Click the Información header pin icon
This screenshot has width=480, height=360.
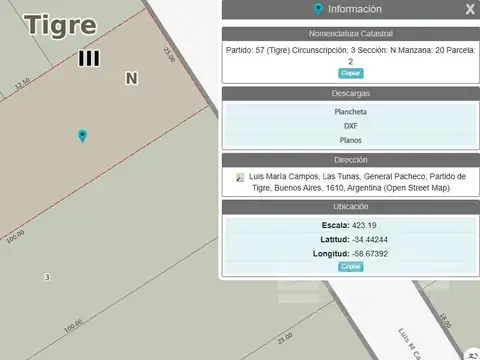pos(318,9)
